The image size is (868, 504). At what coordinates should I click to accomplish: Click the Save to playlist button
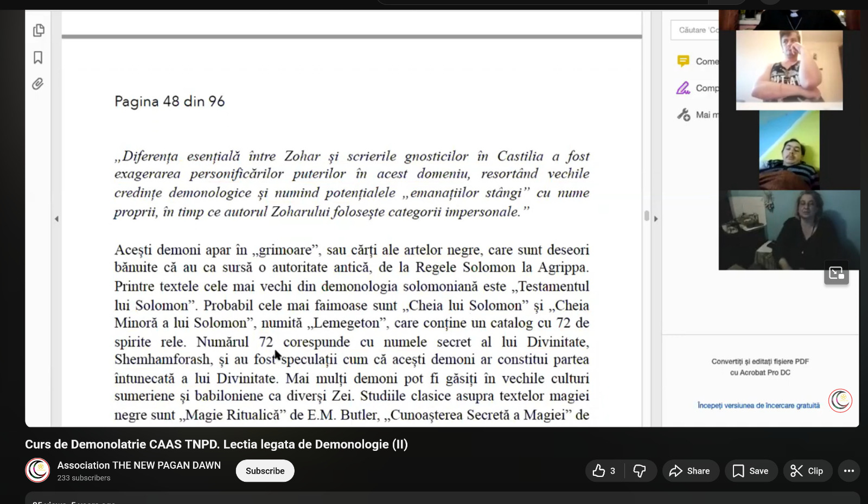[x=751, y=471]
